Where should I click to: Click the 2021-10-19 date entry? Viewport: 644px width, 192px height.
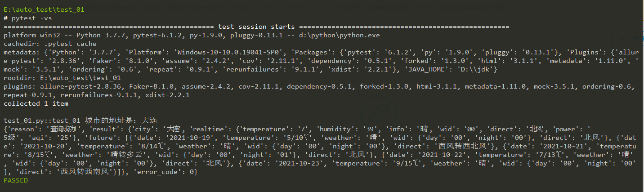click(x=200, y=138)
